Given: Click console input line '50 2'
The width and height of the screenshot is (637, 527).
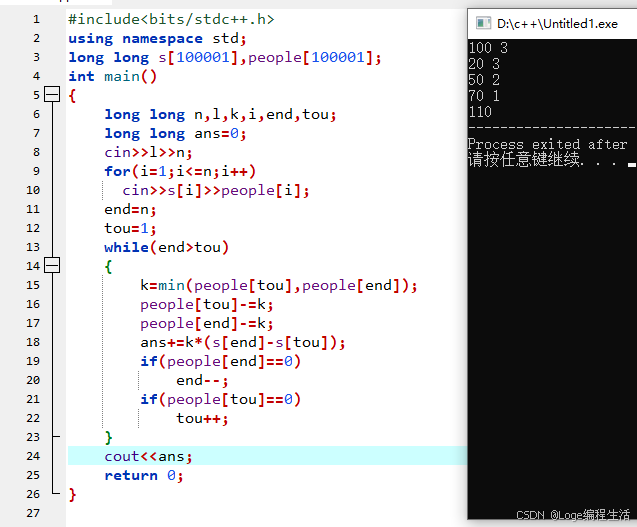Looking at the screenshot, I should click(x=484, y=80).
